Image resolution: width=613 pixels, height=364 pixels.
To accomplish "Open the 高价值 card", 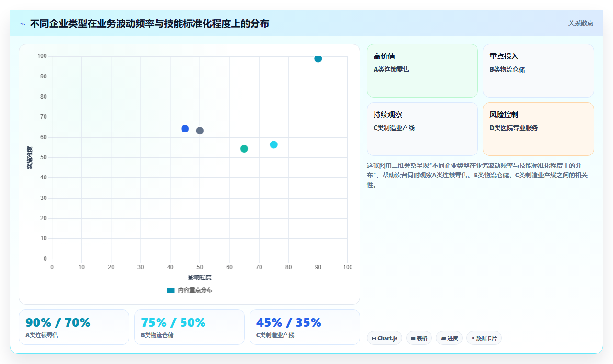I will (x=422, y=71).
